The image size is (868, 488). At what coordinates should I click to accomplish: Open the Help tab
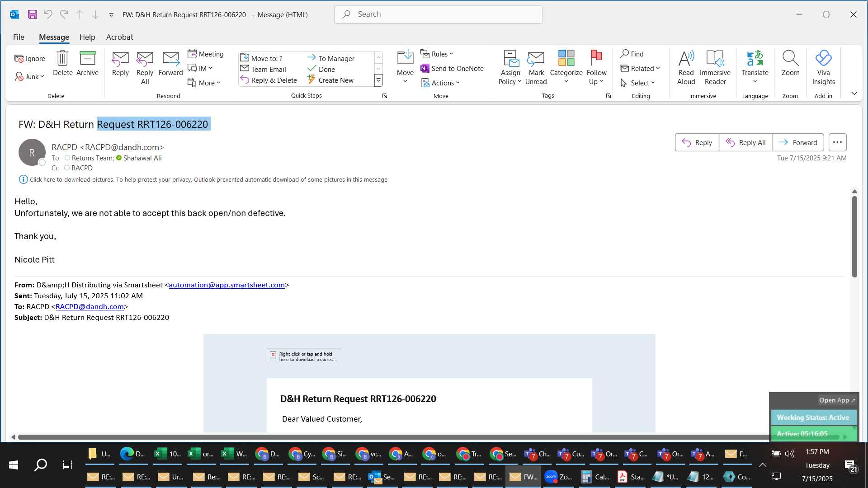tap(87, 37)
